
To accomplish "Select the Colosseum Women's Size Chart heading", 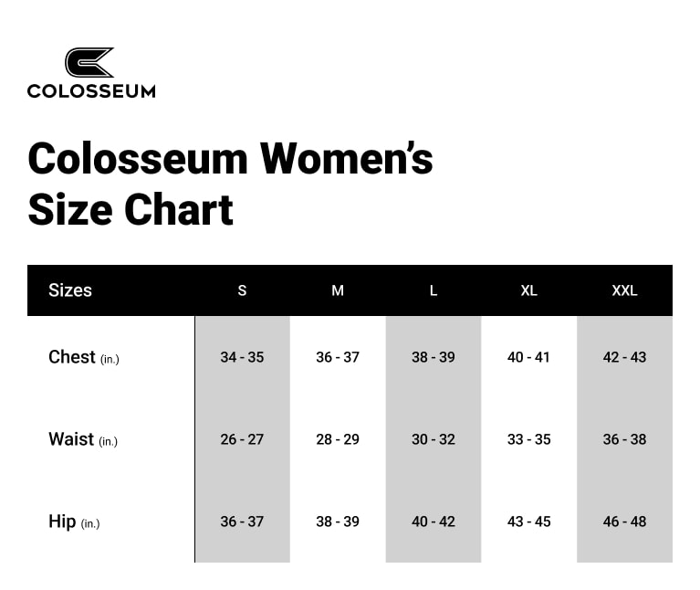I will (230, 184).
